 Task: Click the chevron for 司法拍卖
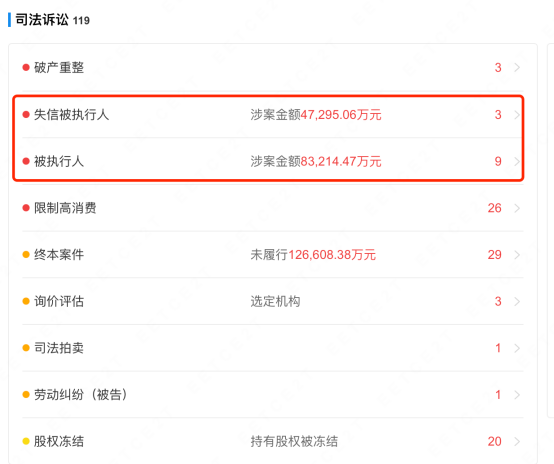point(517,348)
